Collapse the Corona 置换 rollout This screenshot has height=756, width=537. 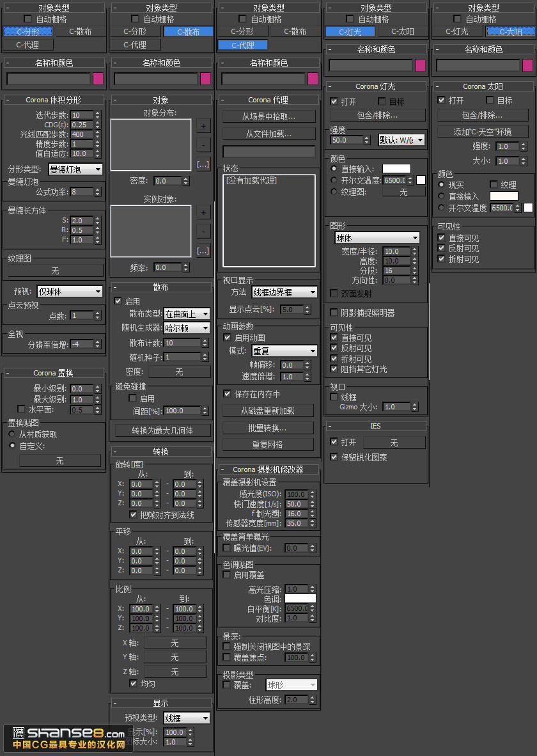[54, 373]
